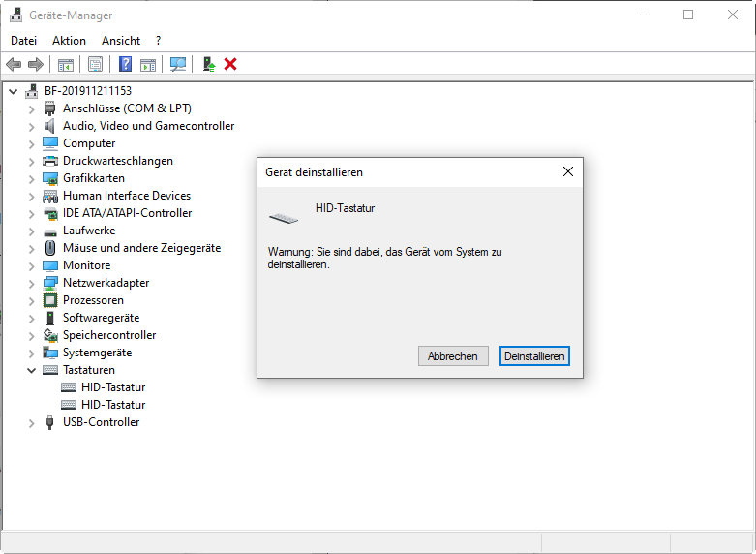Click the Netzwerkadapter network icon
Viewport: 756px width, 554px height.
(x=50, y=283)
